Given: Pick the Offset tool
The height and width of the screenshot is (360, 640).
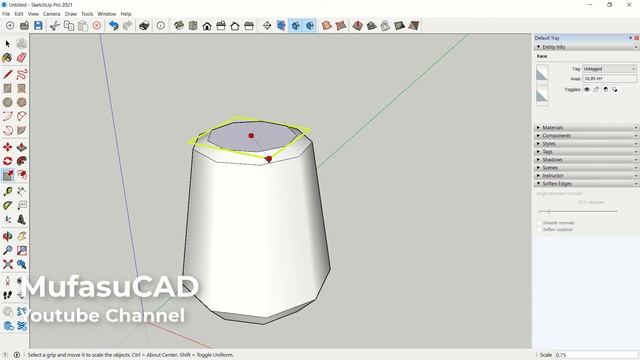Looking at the screenshot, I should (x=22, y=175).
